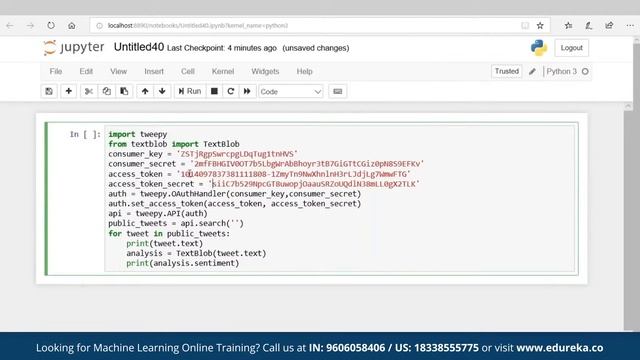Open reading view icon in address bar

point(525,26)
